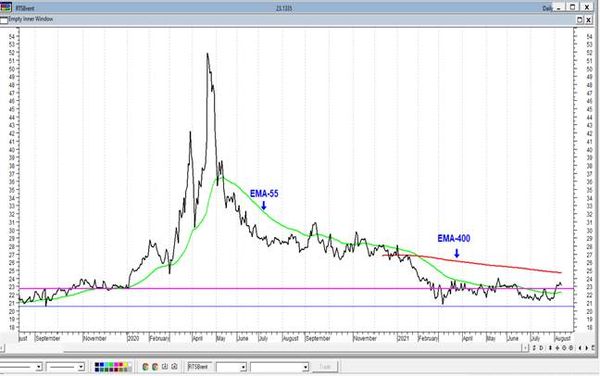Click the black left-arrow chart shift icon

click(580, 348)
